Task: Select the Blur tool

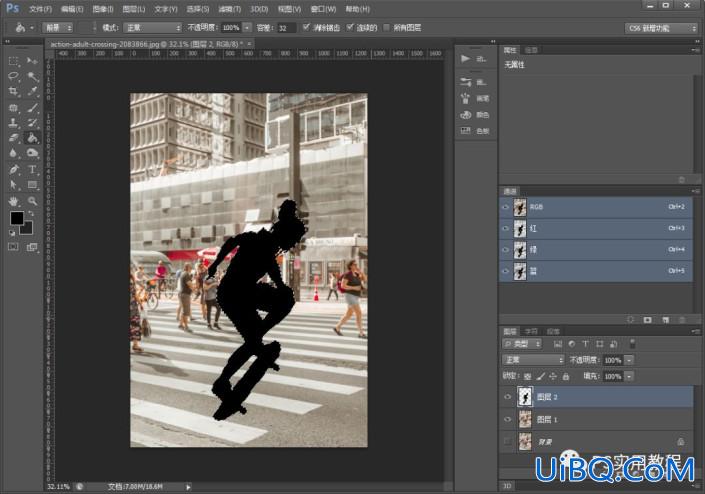Action: point(13,153)
